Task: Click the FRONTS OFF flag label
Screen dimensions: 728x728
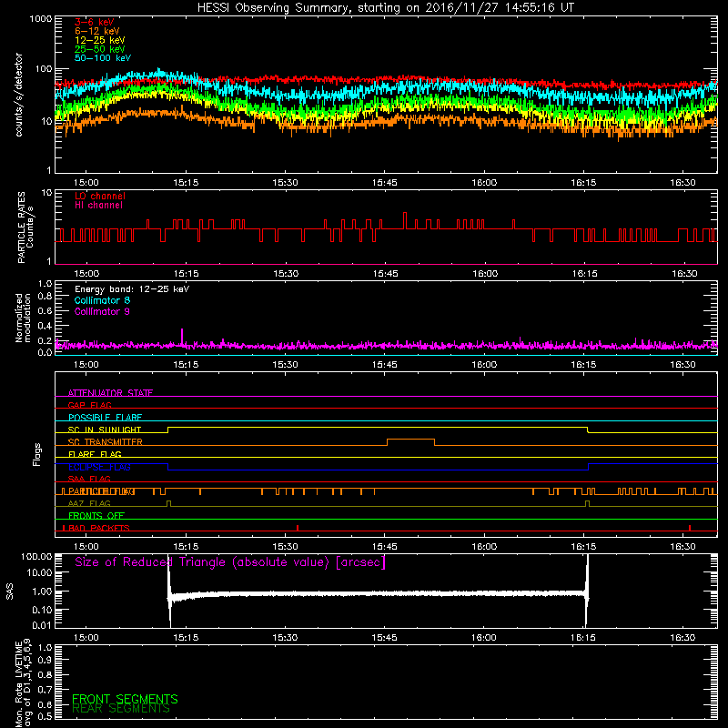Action: point(96,516)
